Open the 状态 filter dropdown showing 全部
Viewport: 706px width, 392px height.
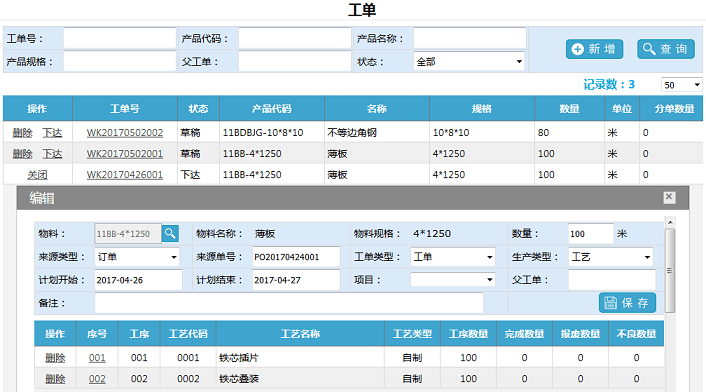point(470,62)
